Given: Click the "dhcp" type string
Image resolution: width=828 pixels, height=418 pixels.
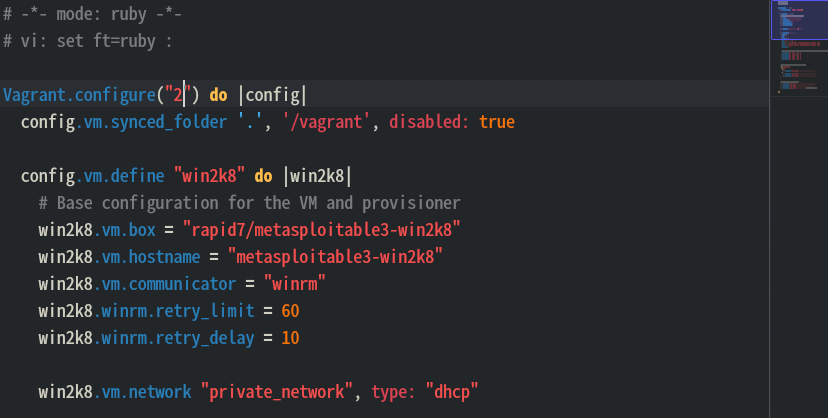Looking at the screenshot, I should click(x=453, y=392).
